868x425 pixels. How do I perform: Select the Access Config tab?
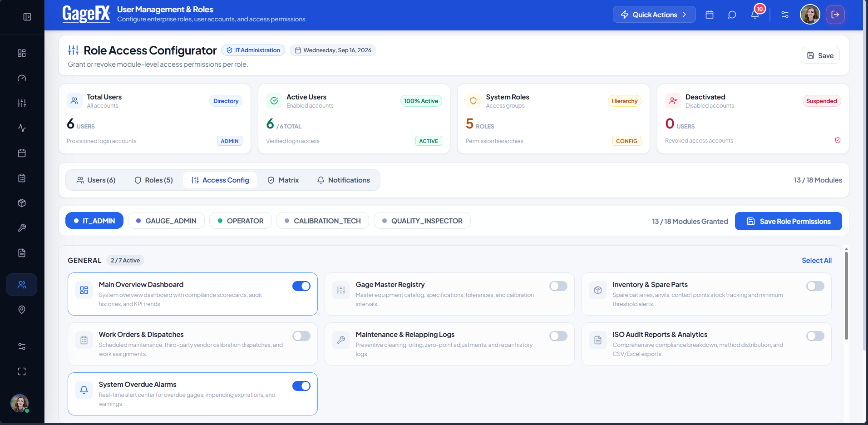[x=220, y=180]
